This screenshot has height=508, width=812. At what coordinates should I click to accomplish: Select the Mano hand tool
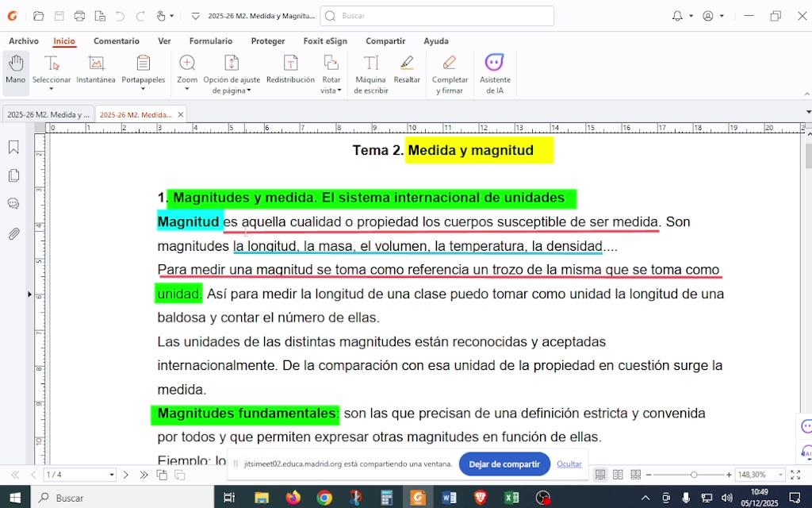(16, 70)
